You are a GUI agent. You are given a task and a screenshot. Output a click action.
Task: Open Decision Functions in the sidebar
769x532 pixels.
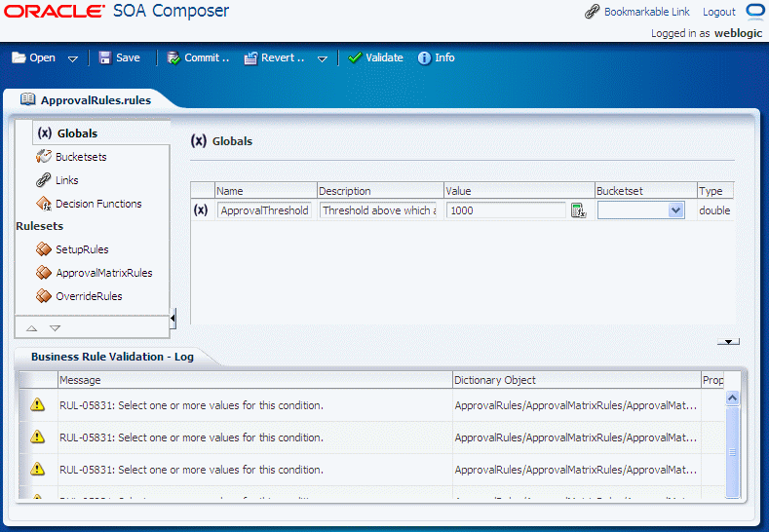pyautogui.click(x=98, y=204)
